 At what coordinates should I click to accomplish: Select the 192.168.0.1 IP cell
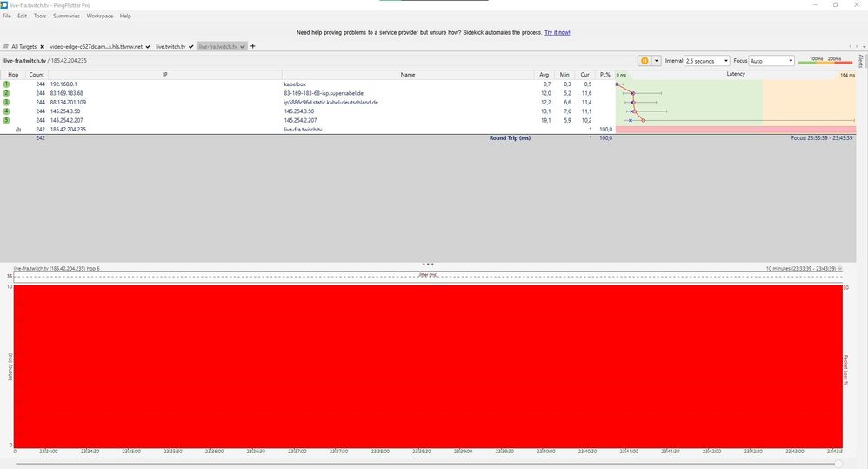click(x=63, y=84)
